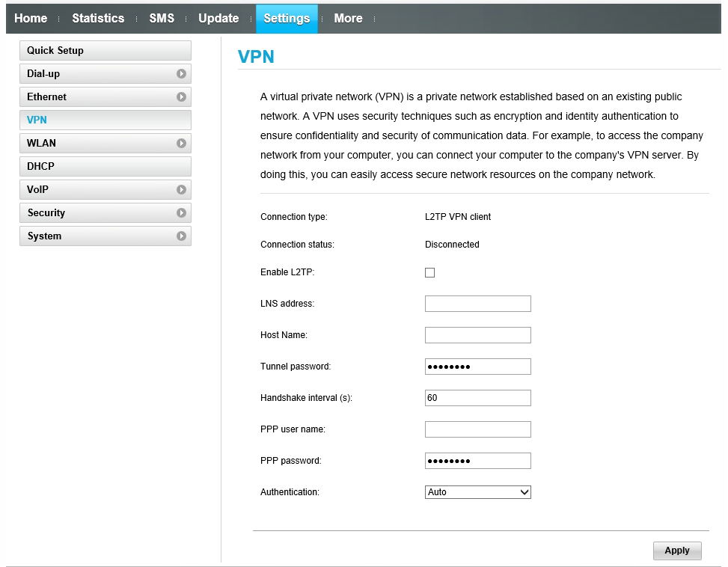Go to the SMS tab

(x=162, y=18)
